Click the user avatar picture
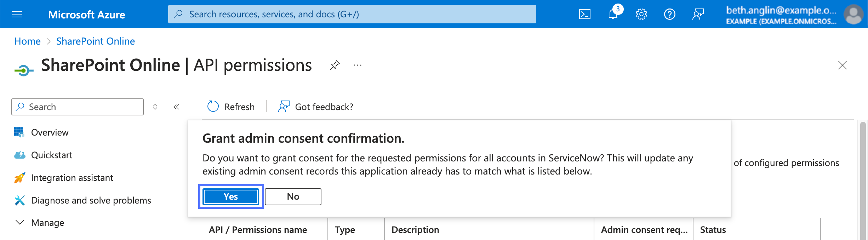868x240 pixels. click(x=853, y=14)
